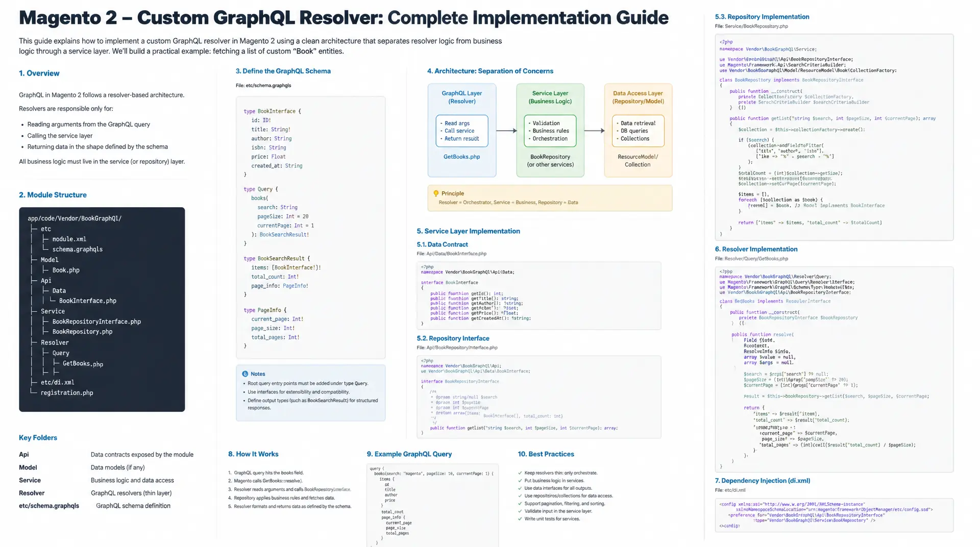This screenshot has height=547, width=980.
Task: Click the '9. Example GraphQL Query' heading
Action: (409, 454)
